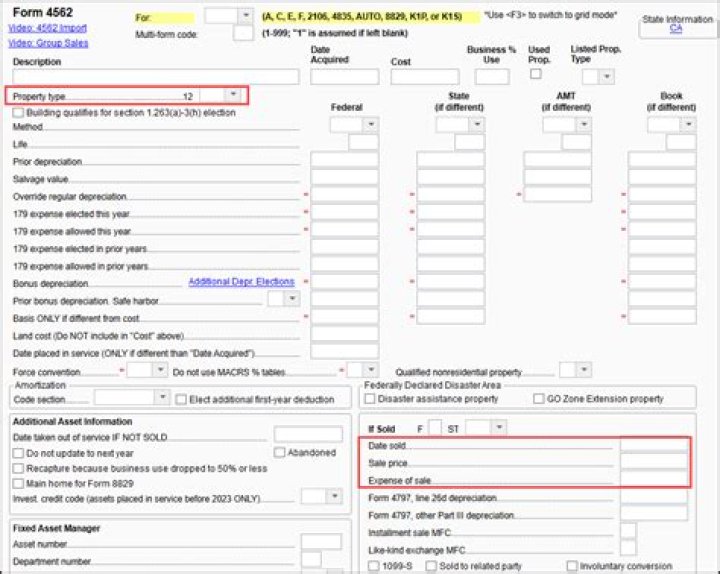Open the For form selection dropdown
This screenshot has width=720, height=574.
click(245, 16)
